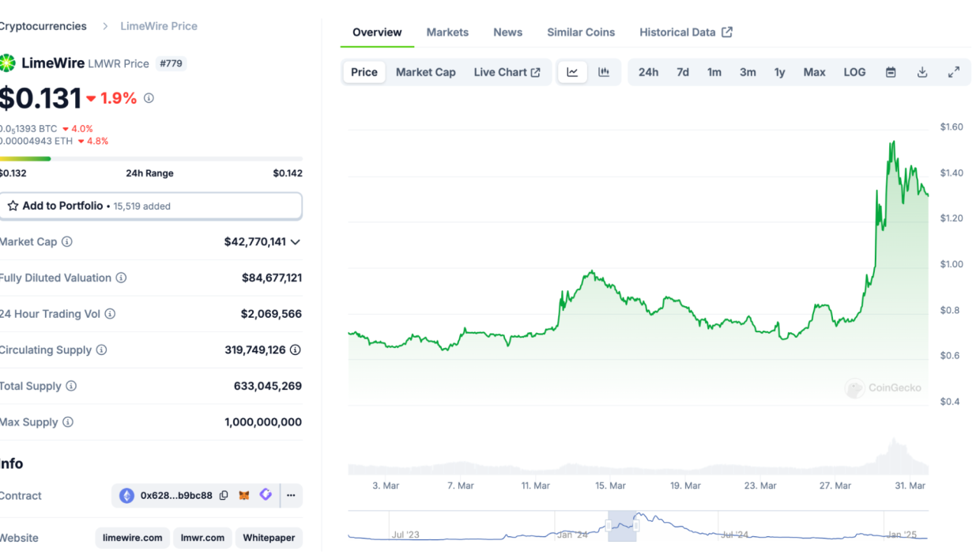Click the 1,000,000,000 max supply value

(263, 422)
